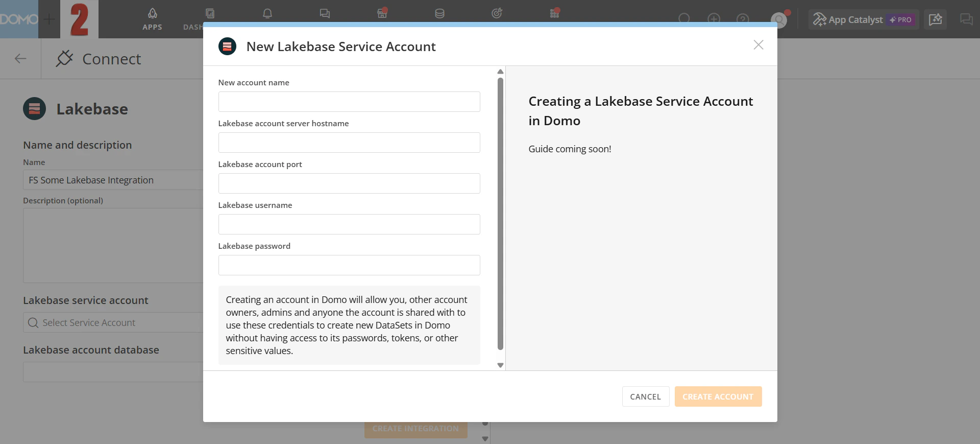Click the Create Integration button
This screenshot has height=444, width=980.
[x=415, y=430]
